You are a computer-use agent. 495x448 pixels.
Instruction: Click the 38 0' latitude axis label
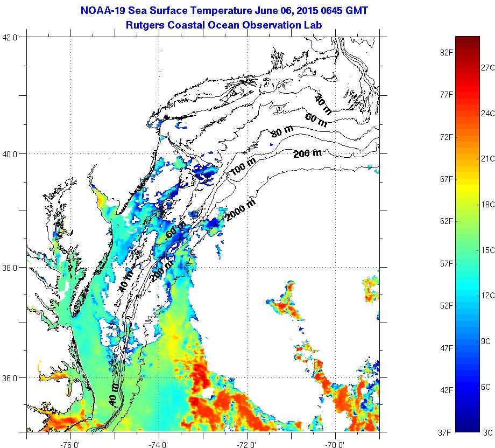point(11,268)
